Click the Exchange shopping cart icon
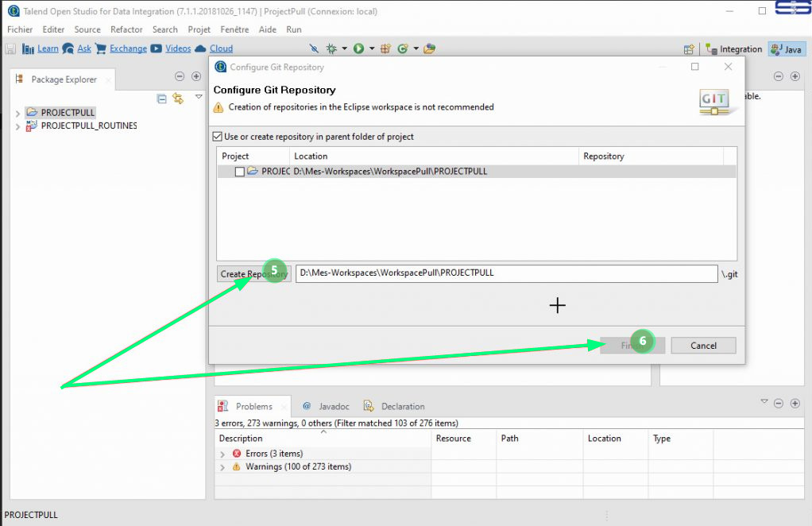The width and height of the screenshot is (812, 526). click(x=101, y=48)
